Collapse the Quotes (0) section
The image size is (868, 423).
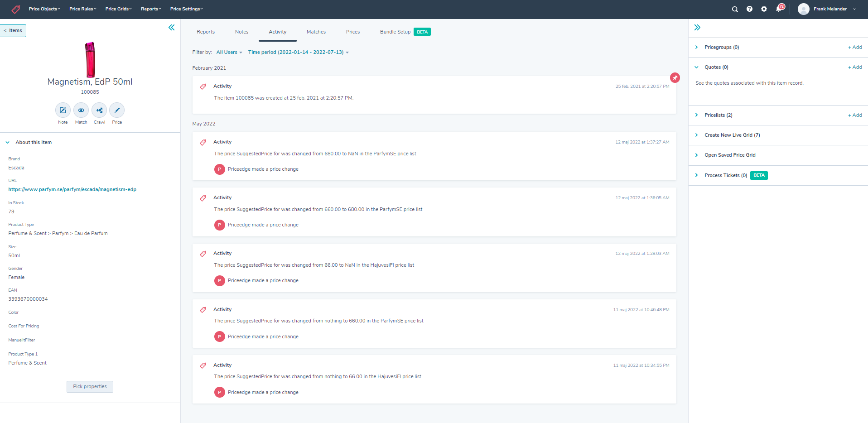point(697,67)
